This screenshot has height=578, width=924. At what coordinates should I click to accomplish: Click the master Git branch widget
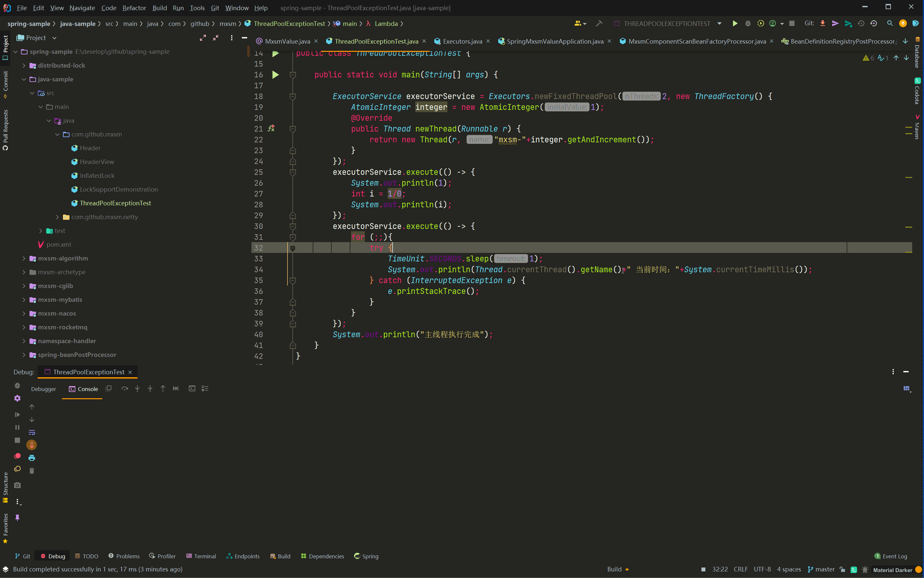[x=821, y=569]
